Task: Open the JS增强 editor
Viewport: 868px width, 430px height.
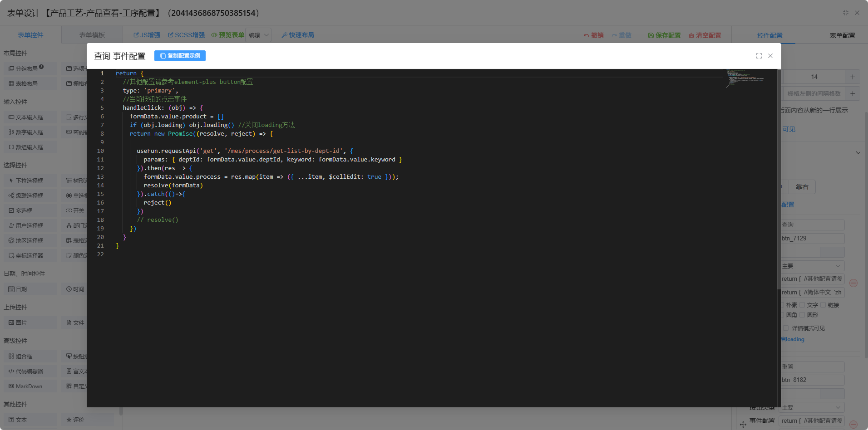Action: click(147, 35)
